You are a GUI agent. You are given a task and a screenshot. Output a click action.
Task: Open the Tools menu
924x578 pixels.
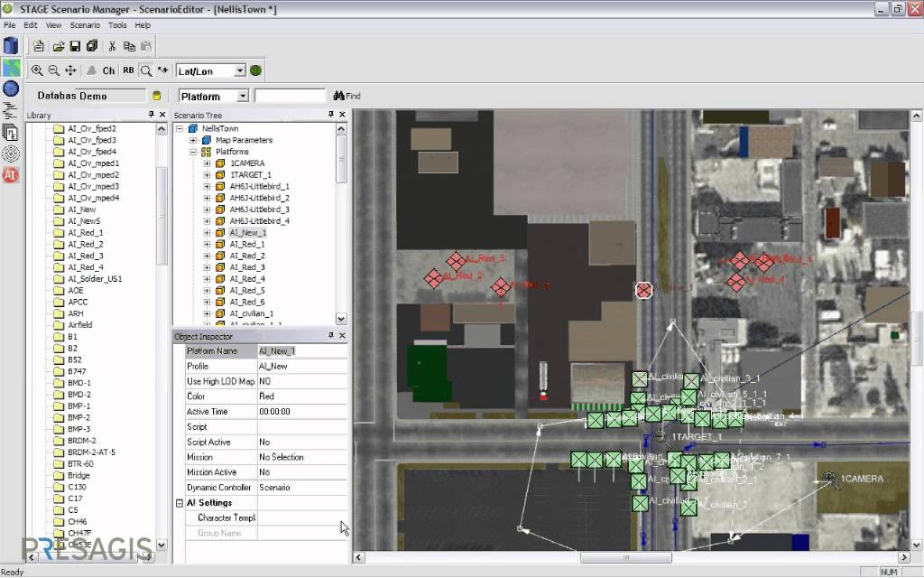click(x=117, y=25)
